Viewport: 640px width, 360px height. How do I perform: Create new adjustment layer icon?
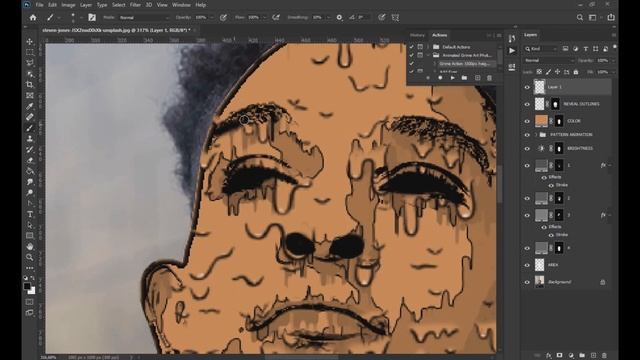[x=571, y=356]
